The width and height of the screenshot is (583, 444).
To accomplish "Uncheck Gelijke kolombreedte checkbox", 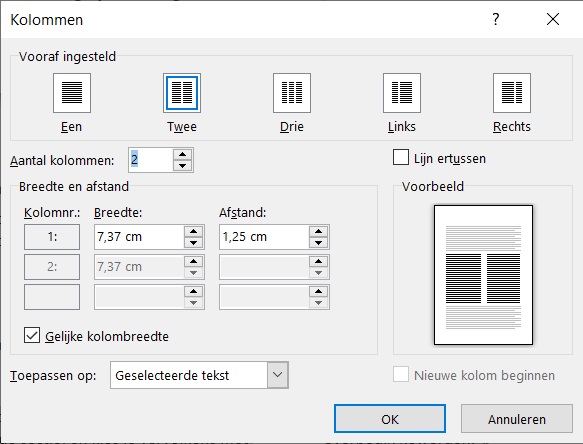I will coord(32,335).
